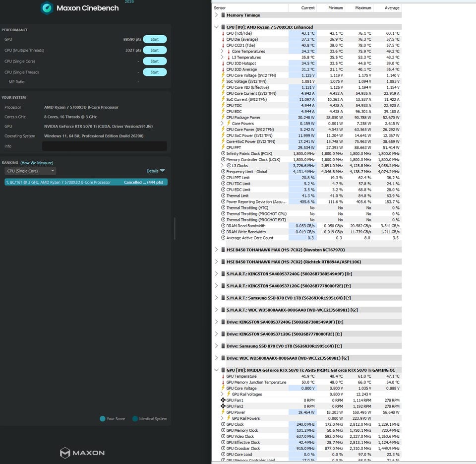The width and height of the screenshot is (476, 464).
Task: Click the CPU IOD Hotspot thermometer icon
Action: tap(223, 63)
